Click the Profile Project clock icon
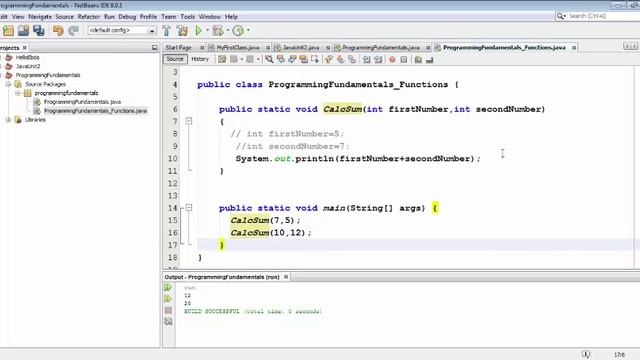640x360 pixels. 238,31
